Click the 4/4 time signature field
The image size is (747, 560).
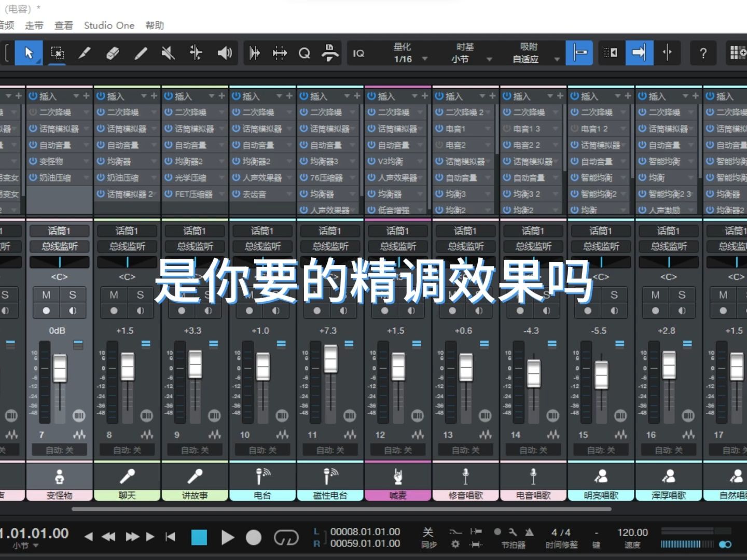(x=561, y=533)
